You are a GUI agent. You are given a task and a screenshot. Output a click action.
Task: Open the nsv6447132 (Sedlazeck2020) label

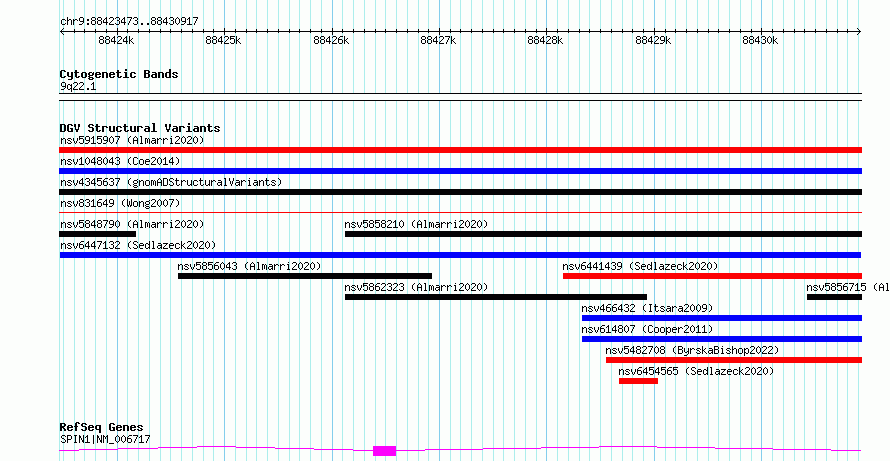click(138, 245)
